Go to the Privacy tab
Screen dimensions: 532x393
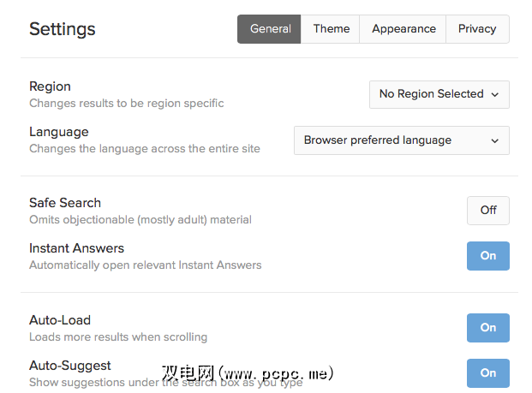click(x=477, y=29)
